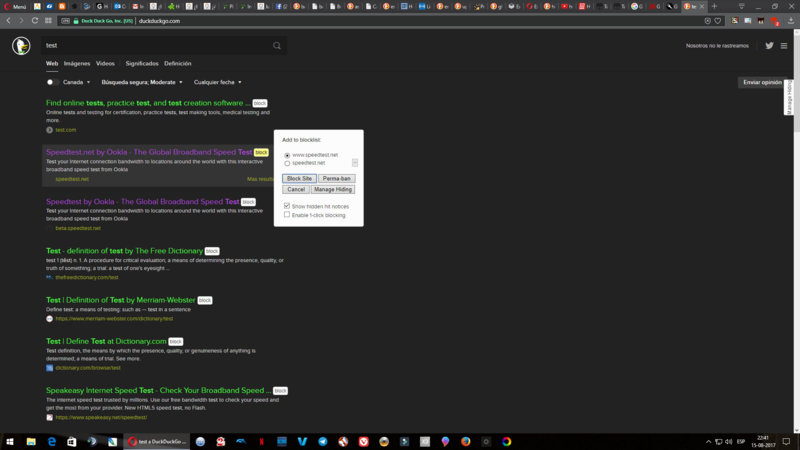Open a new browser tab
The width and height of the screenshot is (800, 450).
(714, 6)
